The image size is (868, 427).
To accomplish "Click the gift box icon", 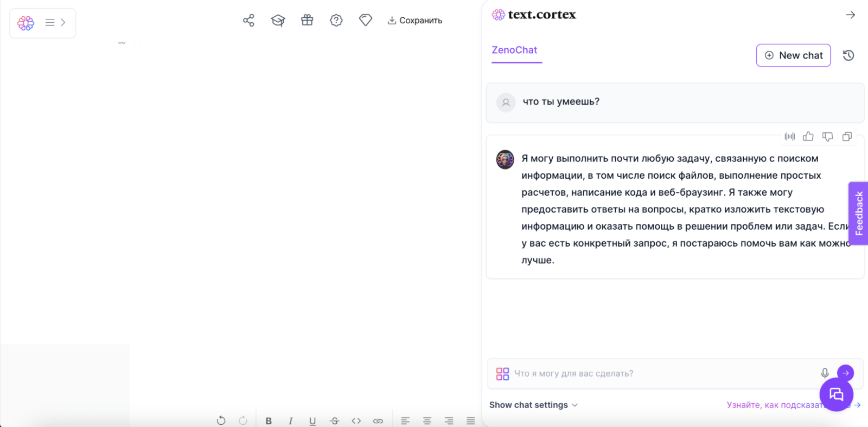I will click(x=307, y=21).
